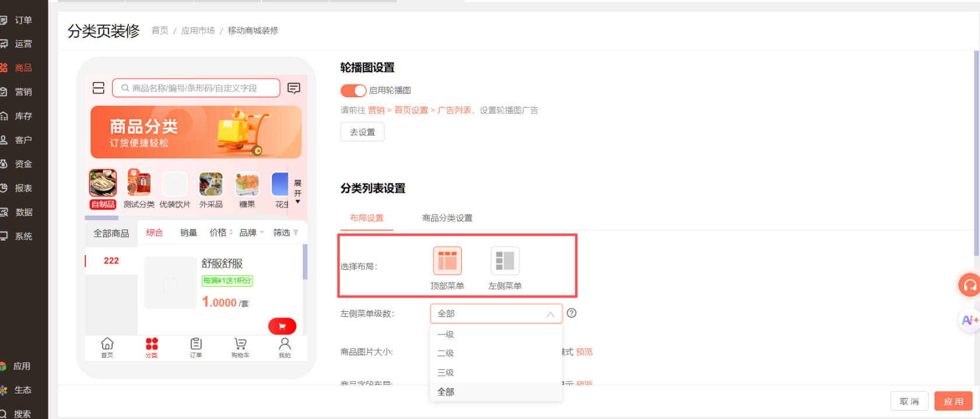Tap the 我的 profile icon in preview
The height and width of the screenshot is (419, 980).
tap(285, 347)
